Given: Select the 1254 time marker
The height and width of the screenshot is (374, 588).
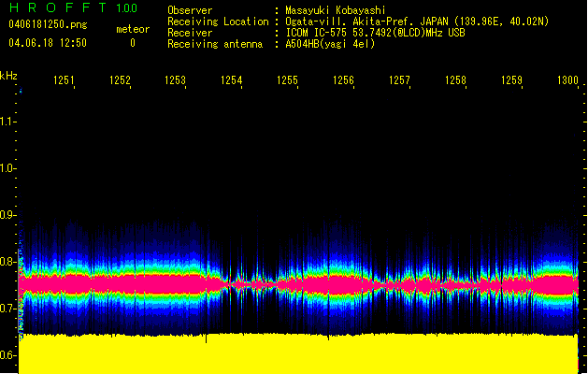Looking at the screenshot, I should click(232, 81).
